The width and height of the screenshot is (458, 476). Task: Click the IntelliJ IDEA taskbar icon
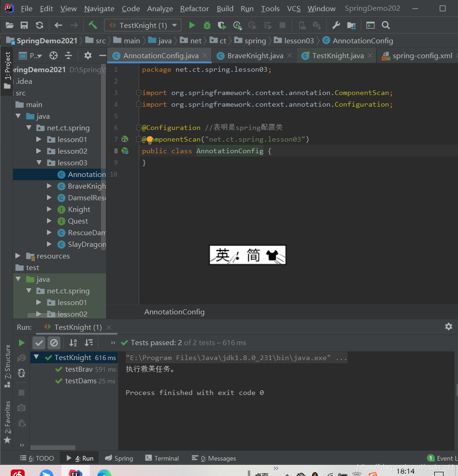pyautogui.click(x=75, y=472)
